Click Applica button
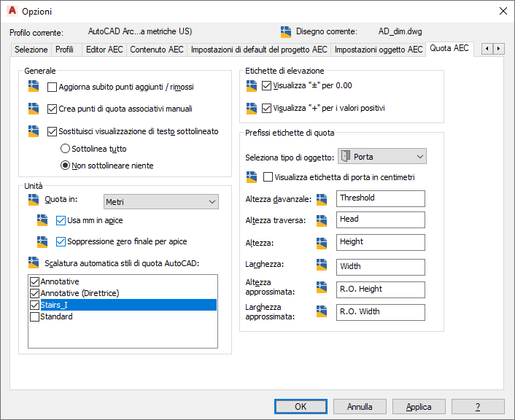 coord(419,407)
